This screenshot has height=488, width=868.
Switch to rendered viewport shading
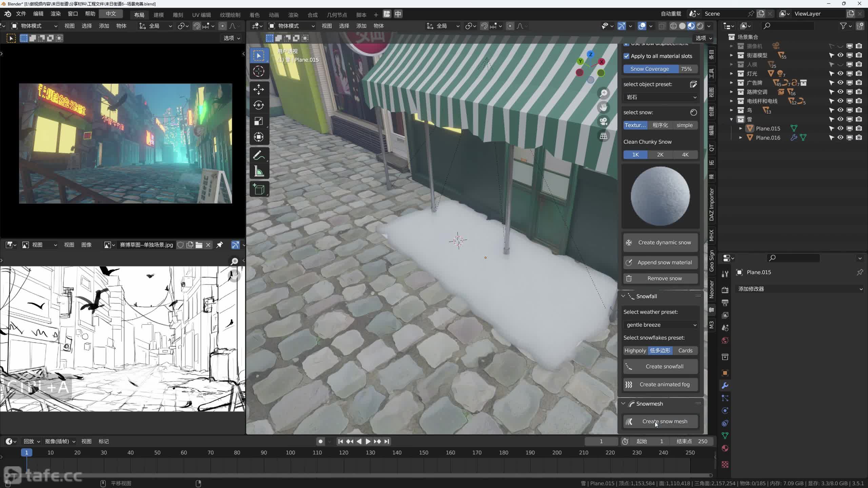[700, 26]
